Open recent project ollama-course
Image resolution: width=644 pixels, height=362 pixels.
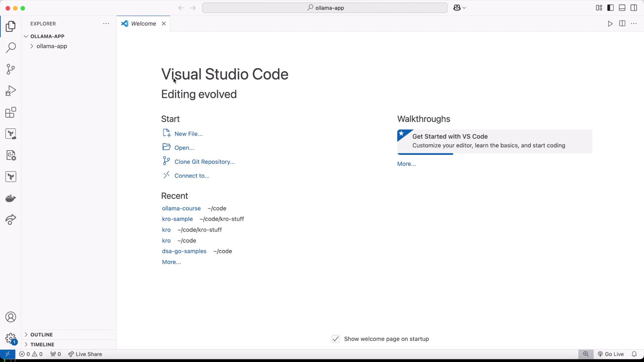tap(181, 208)
